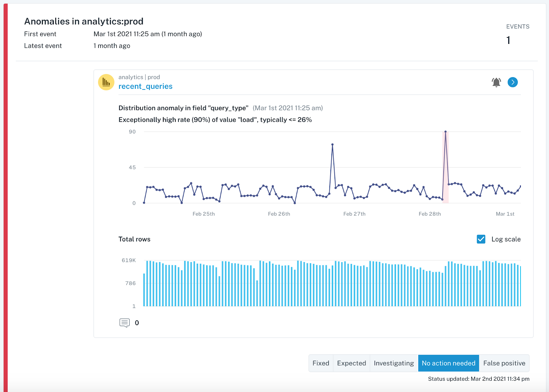
Task: Click the alert bell icon
Action: (496, 82)
